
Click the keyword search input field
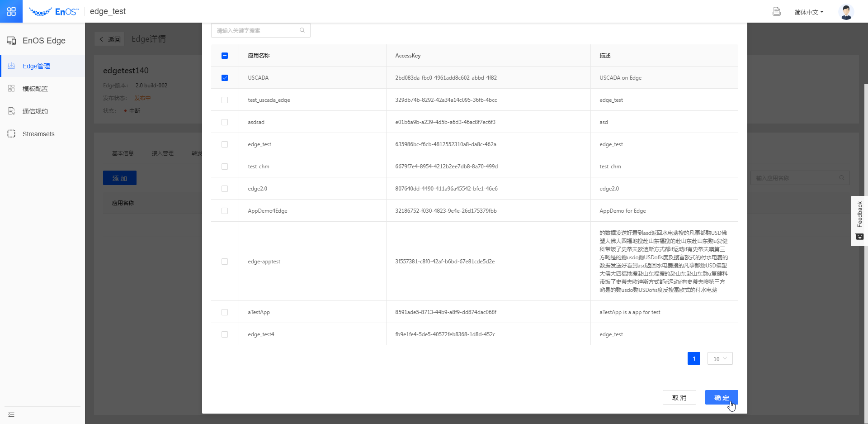pyautogui.click(x=255, y=30)
